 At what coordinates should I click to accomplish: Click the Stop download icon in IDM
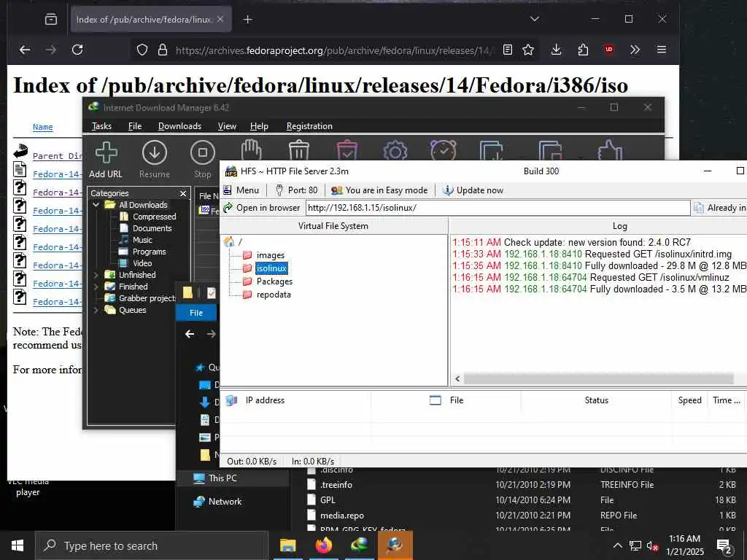tap(203, 160)
